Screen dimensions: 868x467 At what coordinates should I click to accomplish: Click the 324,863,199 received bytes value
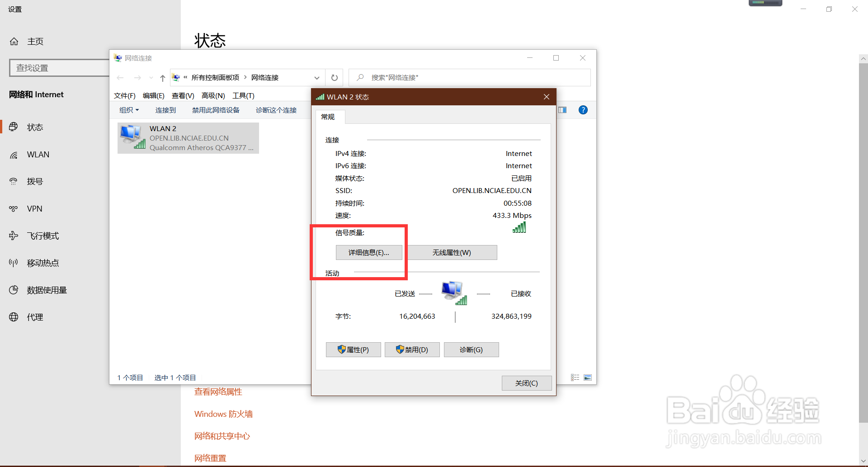tap(511, 316)
